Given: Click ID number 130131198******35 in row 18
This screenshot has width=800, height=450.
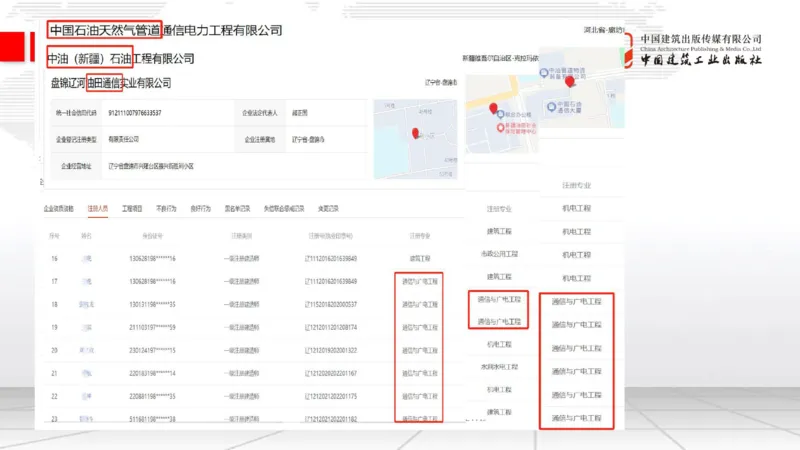Looking at the screenshot, I should [x=152, y=305].
